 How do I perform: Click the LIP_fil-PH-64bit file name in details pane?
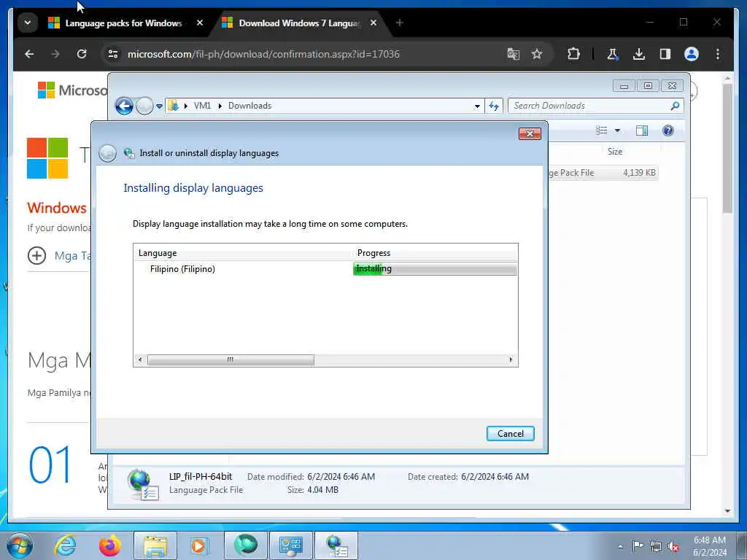pyautogui.click(x=201, y=476)
